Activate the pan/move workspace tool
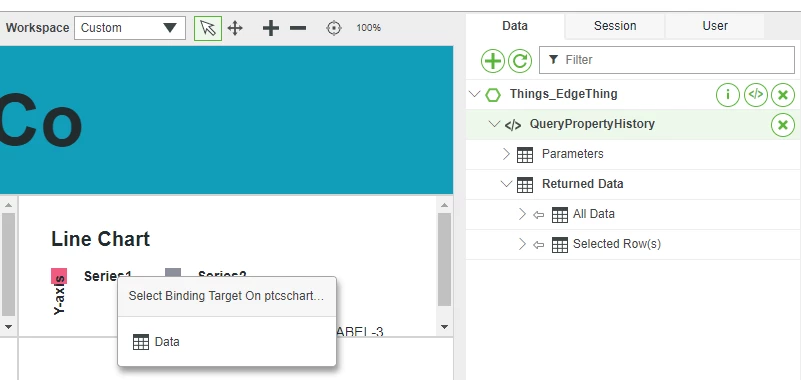The width and height of the screenshot is (801, 380). pyautogui.click(x=235, y=28)
